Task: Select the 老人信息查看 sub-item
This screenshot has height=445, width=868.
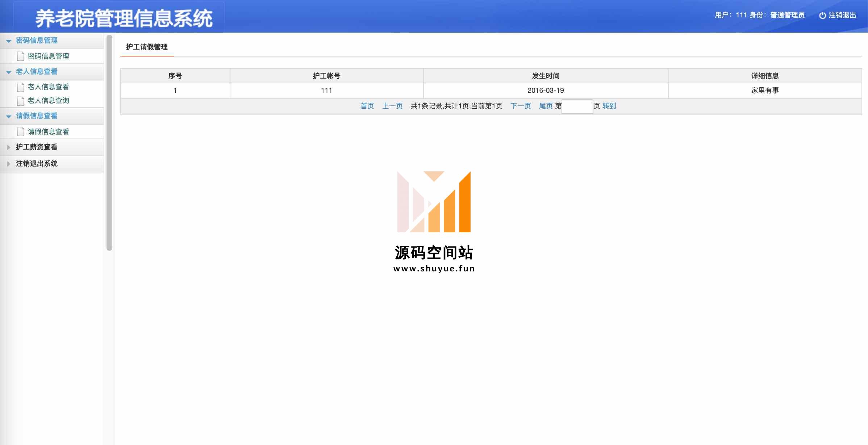Action: [x=48, y=87]
